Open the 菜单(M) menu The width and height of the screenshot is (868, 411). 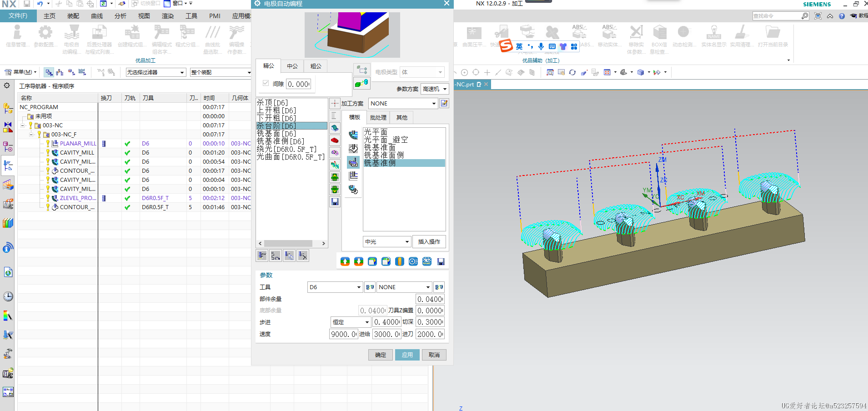(x=20, y=72)
